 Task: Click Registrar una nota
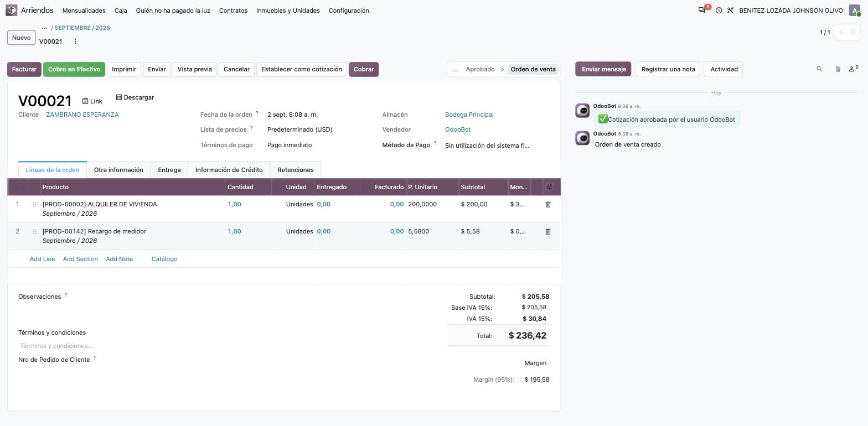(x=668, y=69)
